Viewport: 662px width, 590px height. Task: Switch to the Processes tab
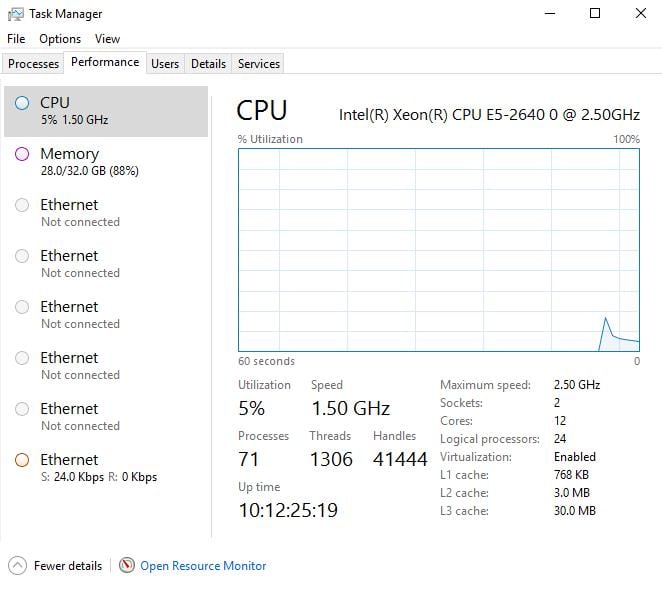pos(33,64)
